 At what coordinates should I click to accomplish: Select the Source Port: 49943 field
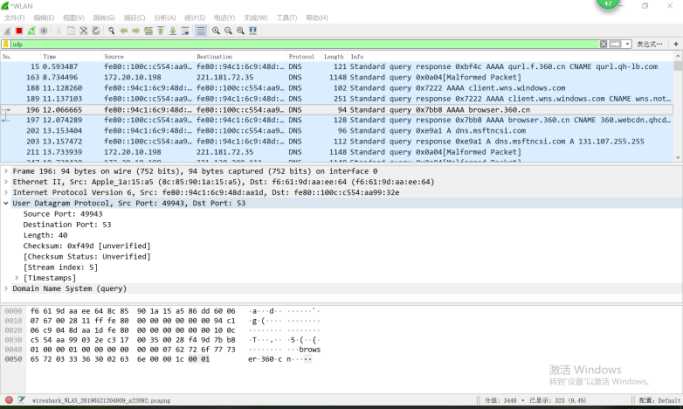(63, 214)
